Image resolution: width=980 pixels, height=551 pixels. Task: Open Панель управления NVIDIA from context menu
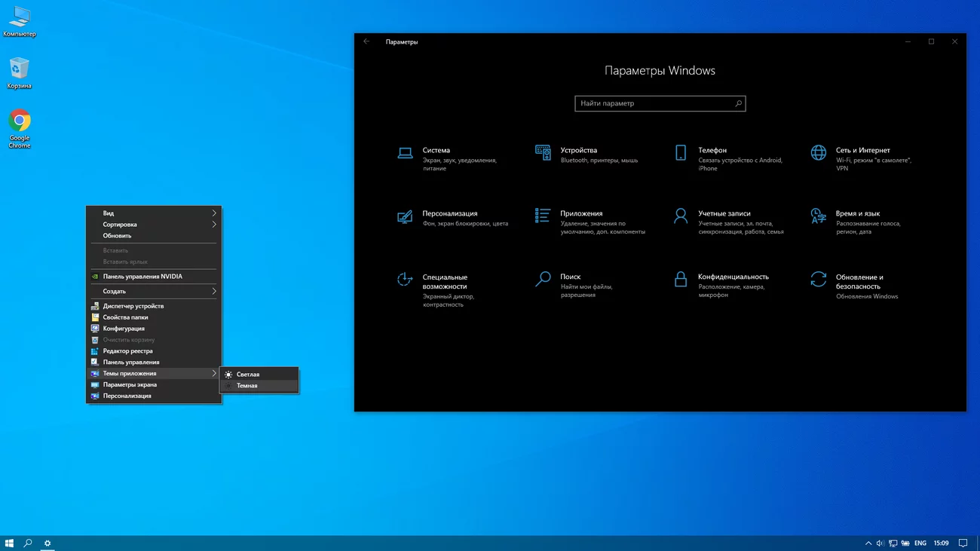click(154, 277)
